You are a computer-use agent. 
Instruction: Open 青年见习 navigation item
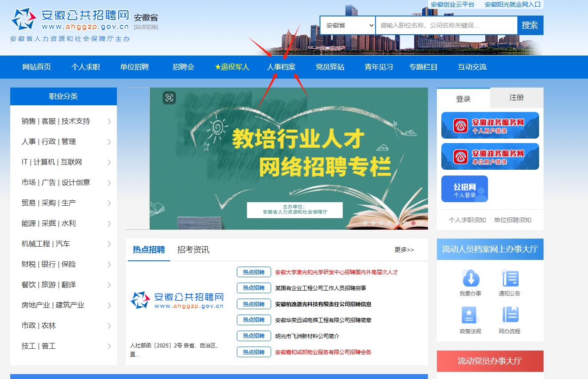(x=379, y=67)
